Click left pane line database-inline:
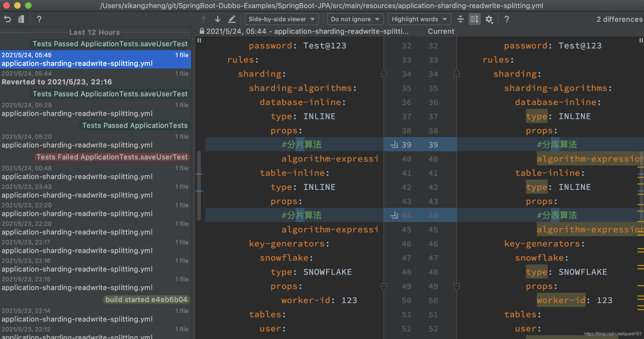This screenshot has width=644, height=339. click(303, 102)
